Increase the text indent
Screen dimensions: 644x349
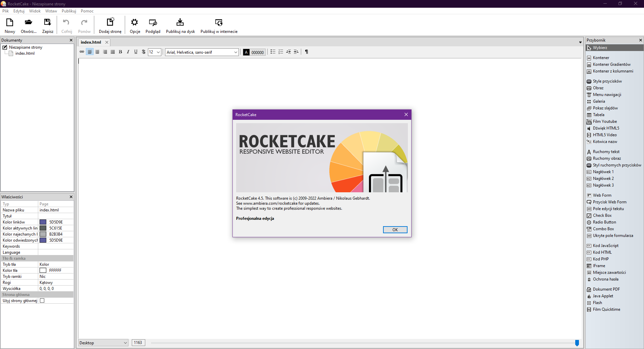296,52
